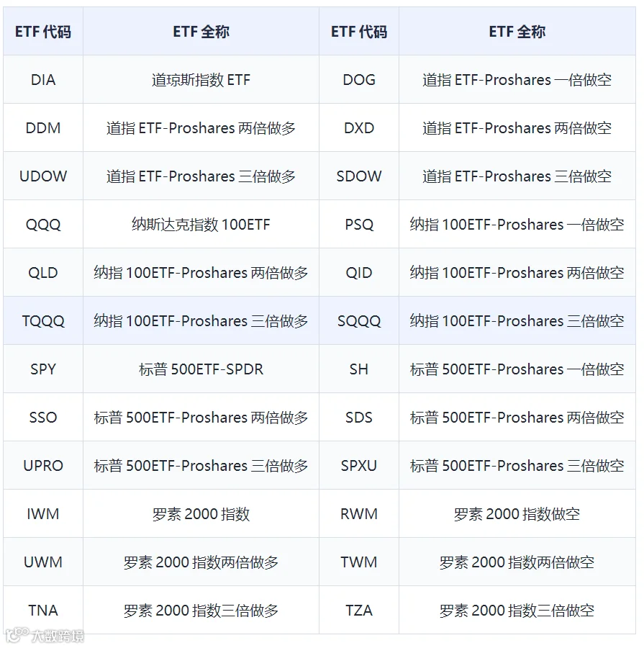This screenshot has height=648, width=644.
Task: Click the first ETF 代码 column header
Action: [x=43, y=32]
